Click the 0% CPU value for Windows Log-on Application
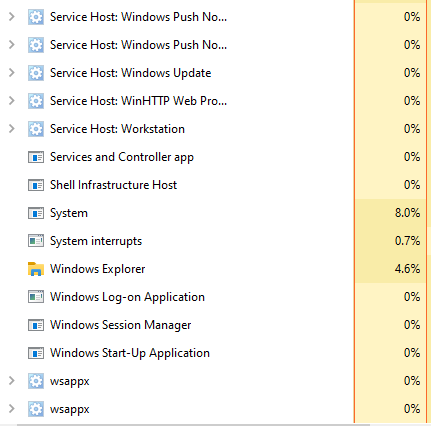This screenshot has height=426, width=431. pyautogui.click(x=412, y=297)
